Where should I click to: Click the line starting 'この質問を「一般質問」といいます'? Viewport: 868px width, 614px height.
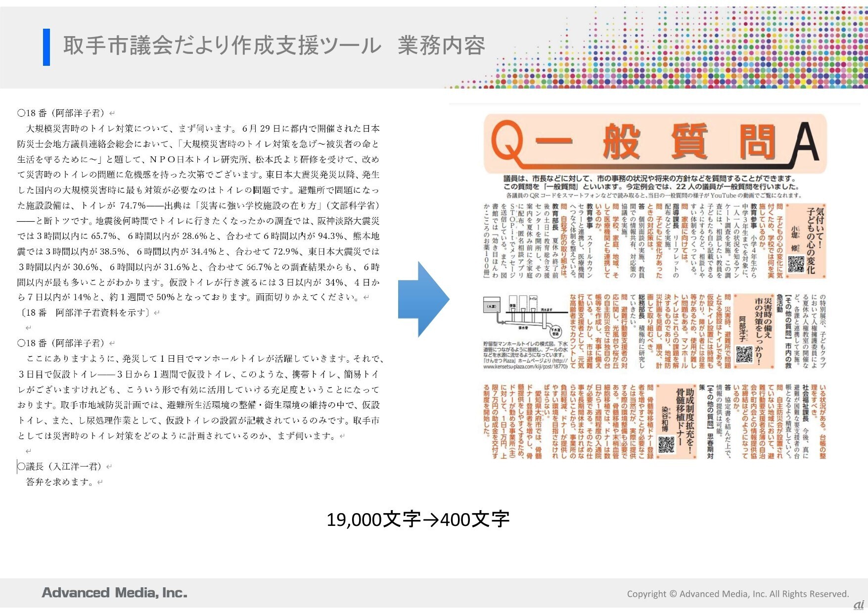[x=651, y=187]
